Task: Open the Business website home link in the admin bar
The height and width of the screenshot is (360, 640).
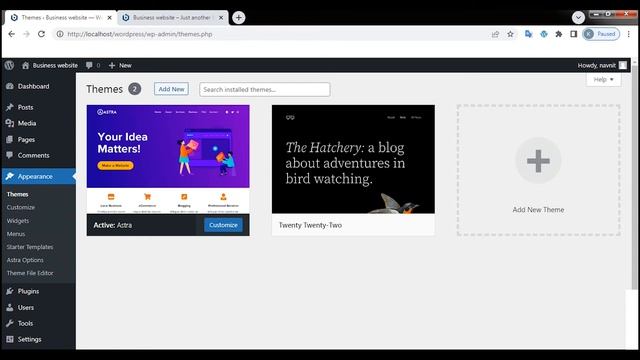Action: tap(50, 65)
